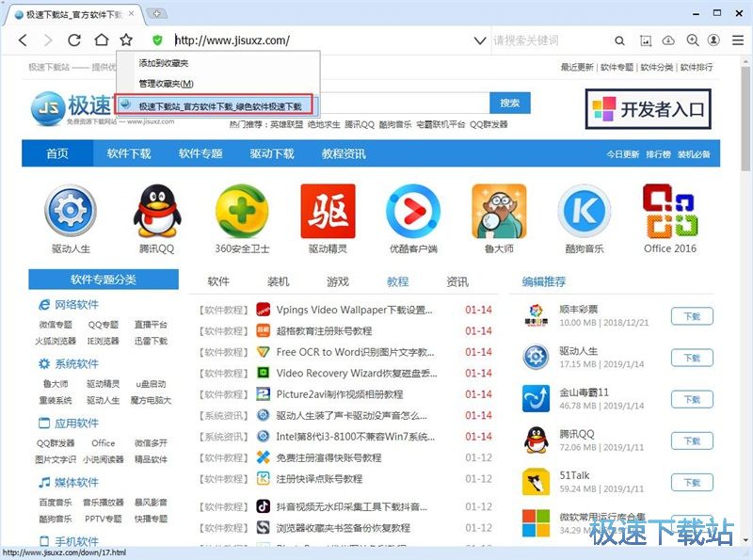This screenshot has width=753, height=560.
Task: Click the screenshot capture toolbar icon
Action: click(x=646, y=40)
